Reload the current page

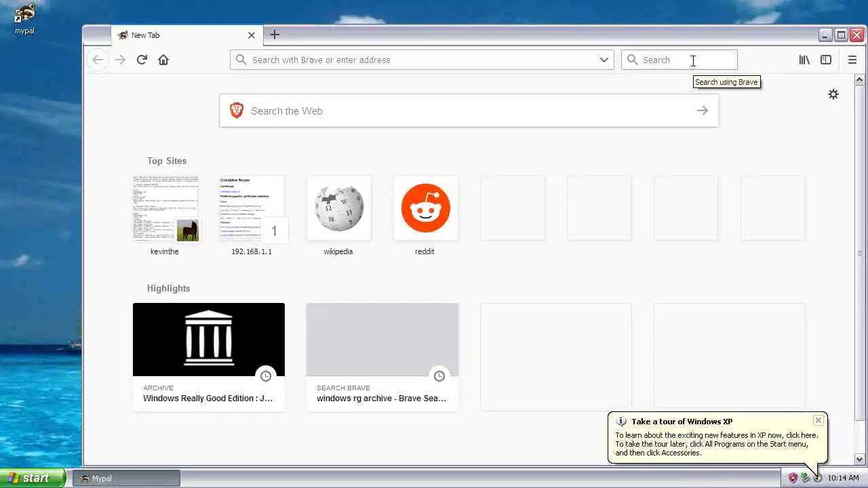tap(142, 60)
